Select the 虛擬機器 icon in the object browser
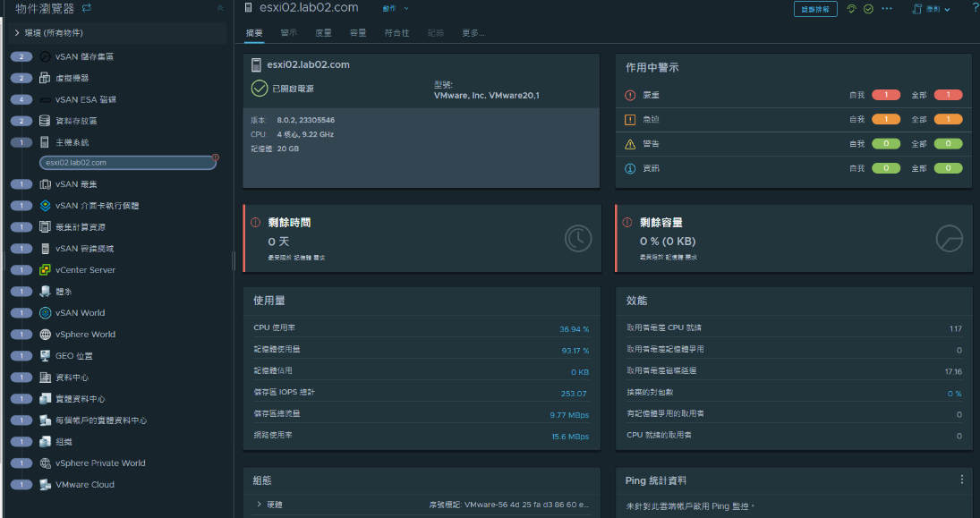Screen dimensions: 980x518 tap(45, 78)
